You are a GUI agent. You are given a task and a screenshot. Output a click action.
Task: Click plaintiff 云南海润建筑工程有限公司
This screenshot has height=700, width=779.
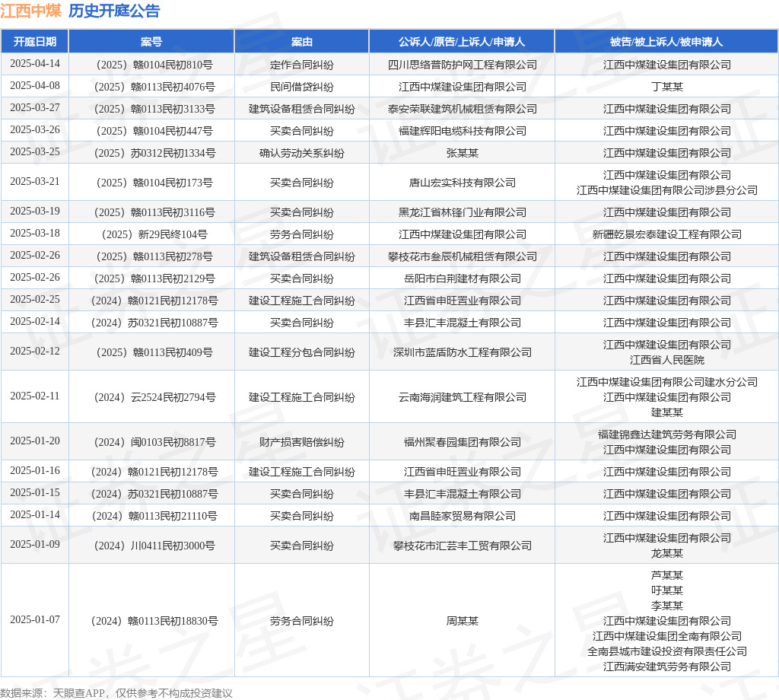pyautogui.click(x=462, y=397)
